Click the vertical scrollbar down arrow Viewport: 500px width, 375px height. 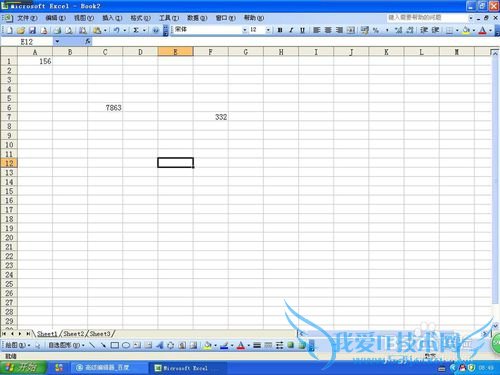[x=495, y=326]
